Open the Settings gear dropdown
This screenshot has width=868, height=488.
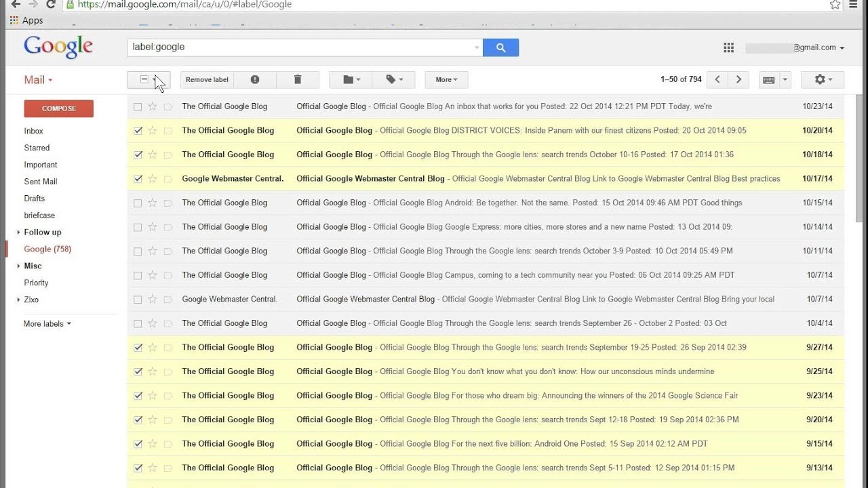click(x=823, y=79)
